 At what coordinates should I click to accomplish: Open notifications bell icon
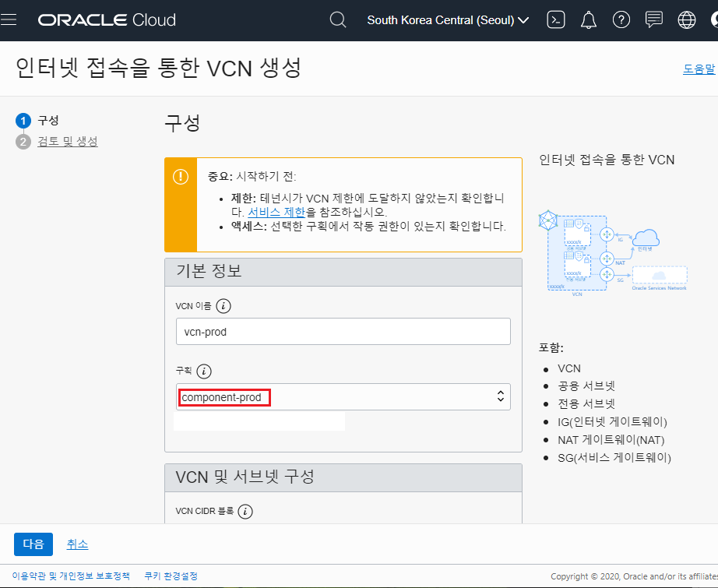pyautogui.click(x=589, y=19)
